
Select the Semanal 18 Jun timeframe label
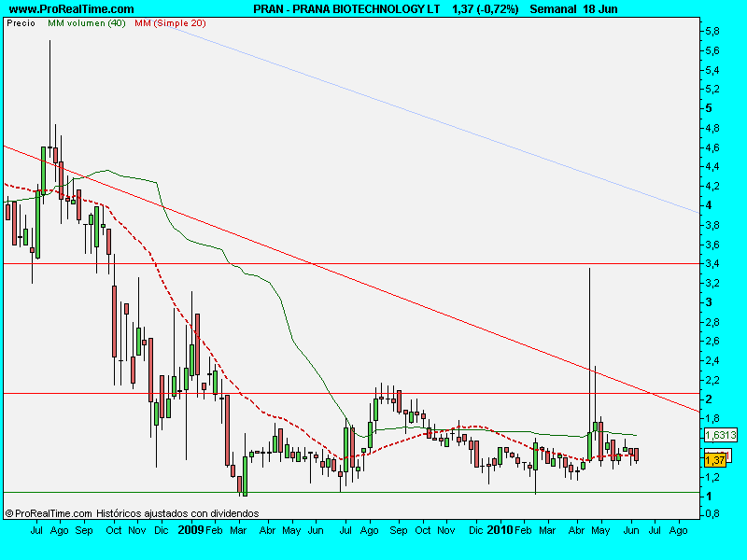(573, 9)
